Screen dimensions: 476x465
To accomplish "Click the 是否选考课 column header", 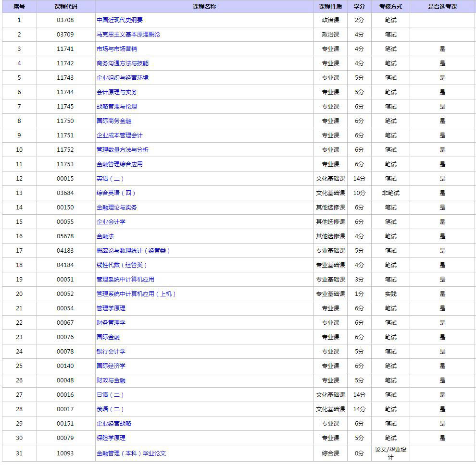I will point(442,7).
